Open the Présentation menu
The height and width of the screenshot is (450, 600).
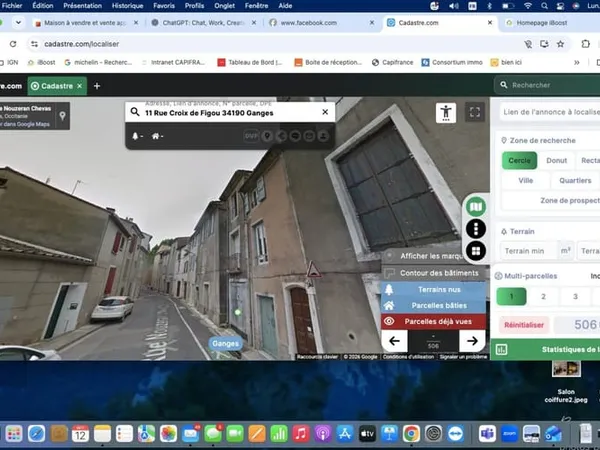tap(83, 6)
